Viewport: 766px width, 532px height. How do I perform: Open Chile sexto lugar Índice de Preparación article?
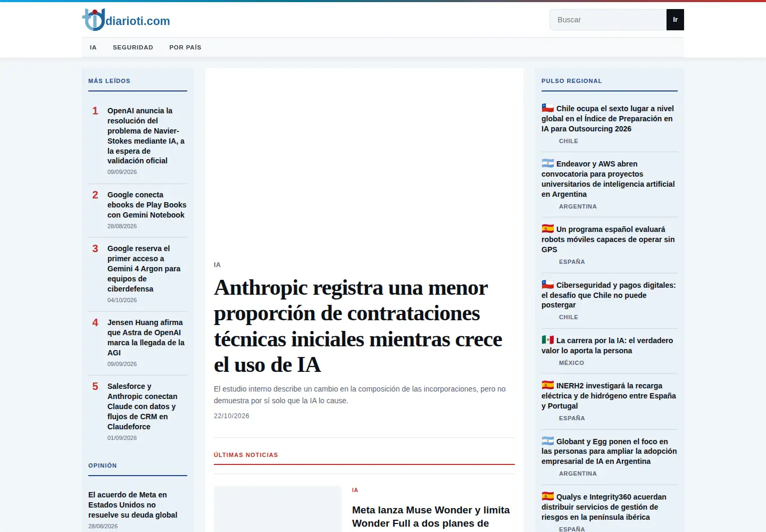click(609, 119)
